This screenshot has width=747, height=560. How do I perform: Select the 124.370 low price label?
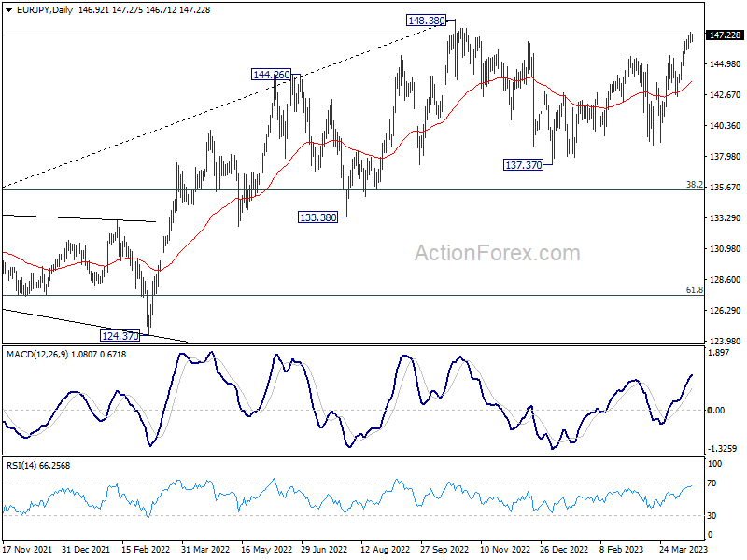pos(120,336)
